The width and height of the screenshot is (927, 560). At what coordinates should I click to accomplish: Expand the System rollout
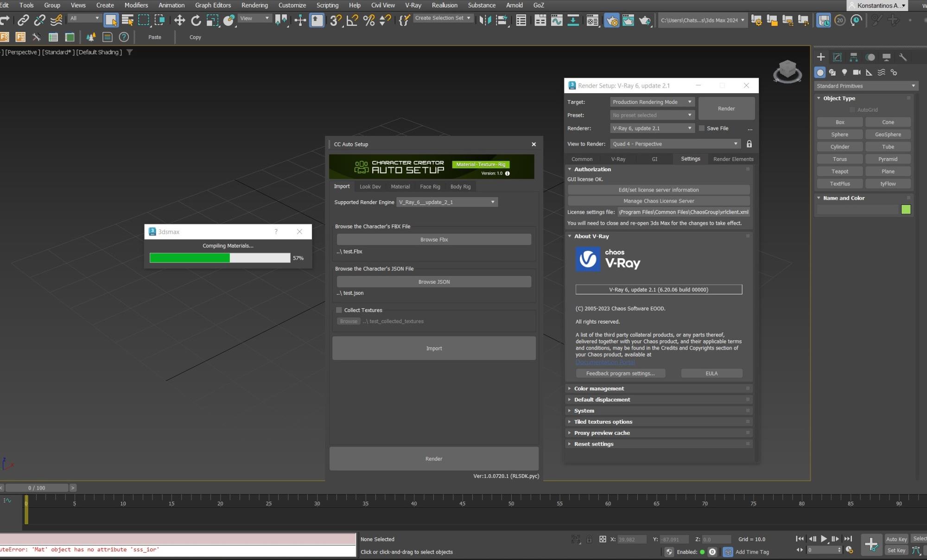coord(659,411)
